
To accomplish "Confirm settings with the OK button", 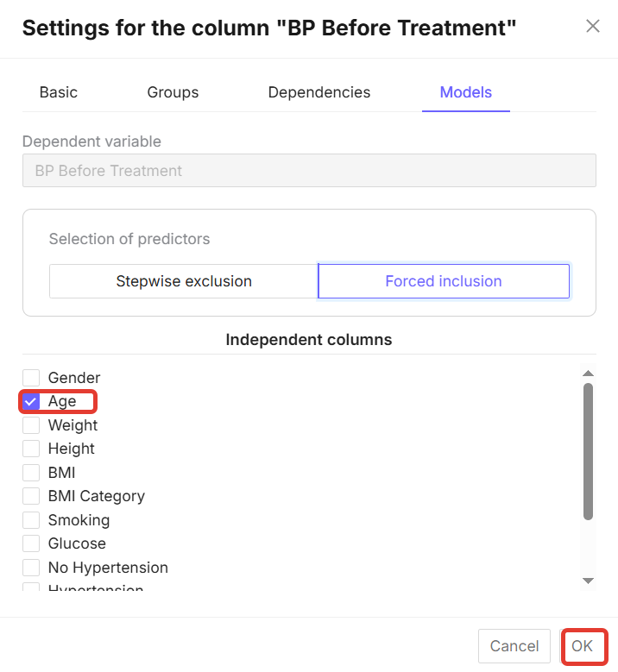I will (x=583, y=646).
